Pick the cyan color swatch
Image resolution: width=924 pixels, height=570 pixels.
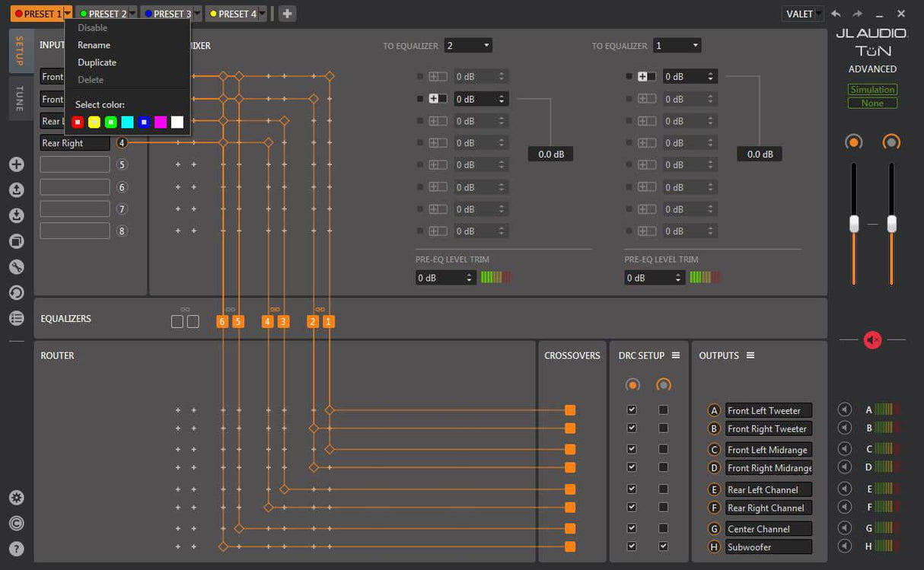(127, 122)
